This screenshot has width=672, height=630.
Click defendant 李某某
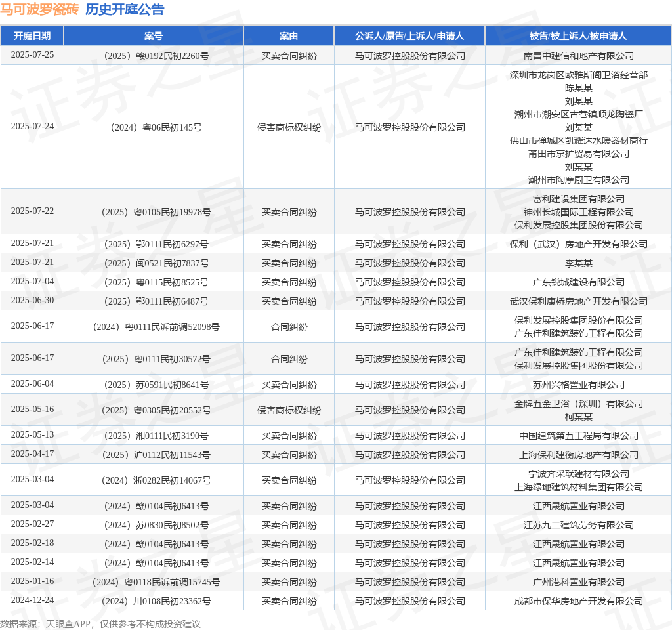click(579, 263)
